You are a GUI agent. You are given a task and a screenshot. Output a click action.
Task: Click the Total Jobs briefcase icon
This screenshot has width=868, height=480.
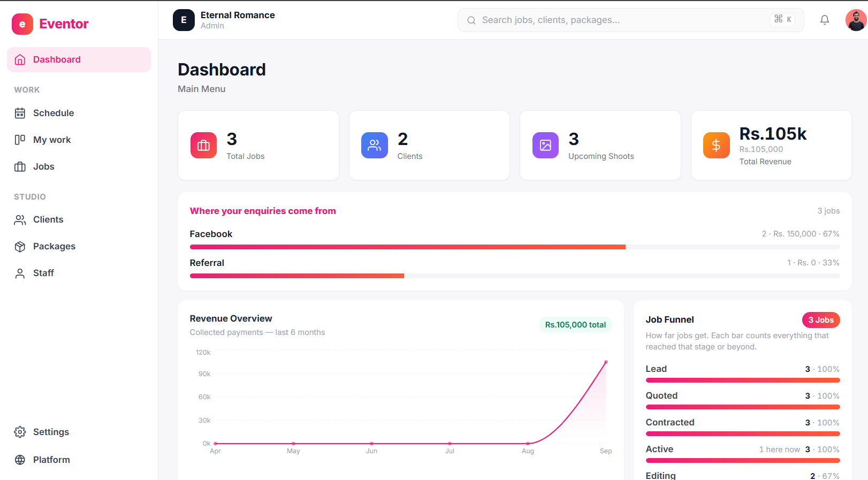coord(203,146)
